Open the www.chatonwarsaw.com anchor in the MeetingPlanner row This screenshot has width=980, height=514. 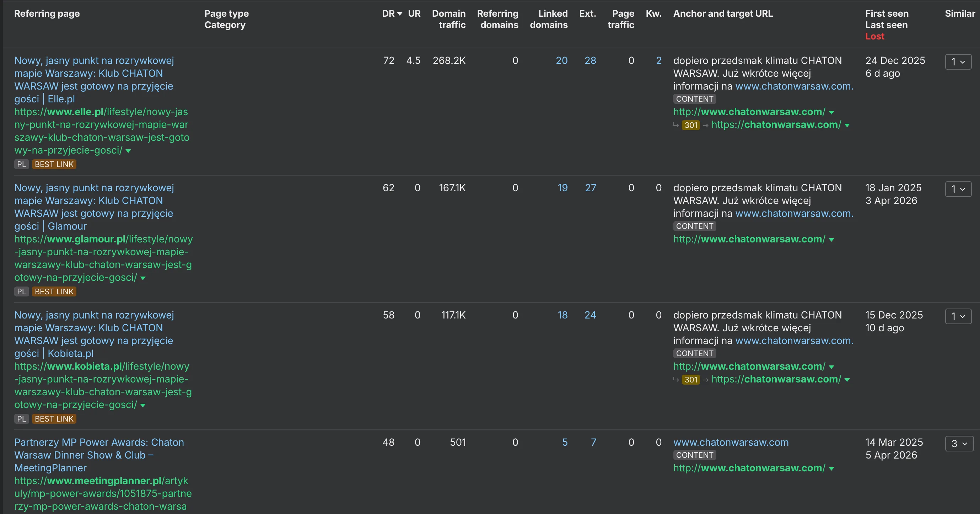click(731, 442)
